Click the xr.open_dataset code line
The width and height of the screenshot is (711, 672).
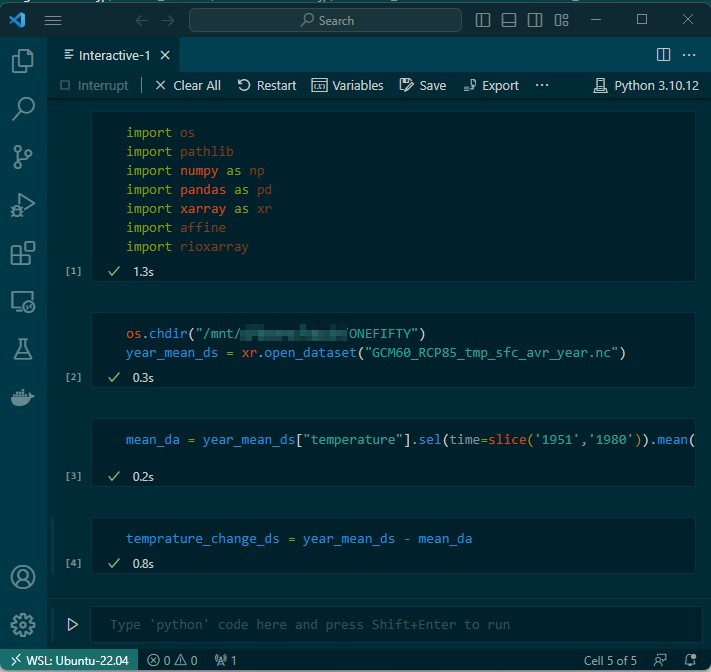coord(375,353)
